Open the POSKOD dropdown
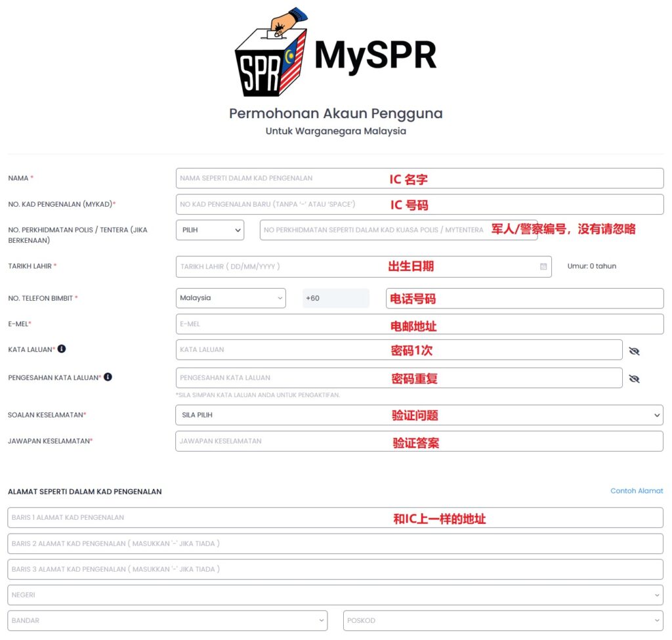Image resolution: width=672 pixels, height=640 pixels. click(x=503, y=620)
